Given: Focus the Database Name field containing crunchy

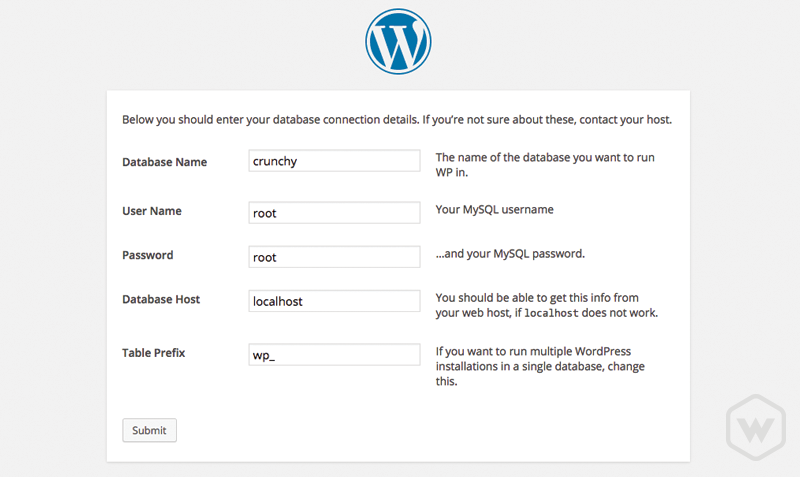Looking at the screenshot, I should 334,161.
